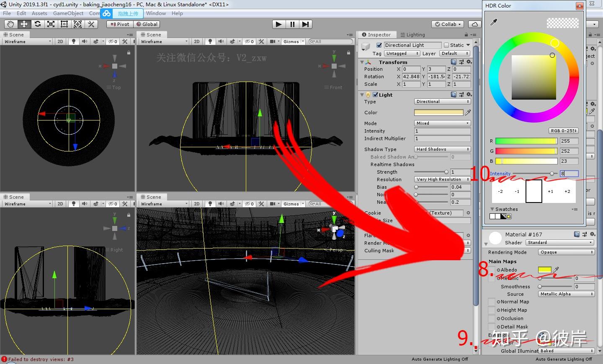Click the Directional Light name field

click(412, 45)
